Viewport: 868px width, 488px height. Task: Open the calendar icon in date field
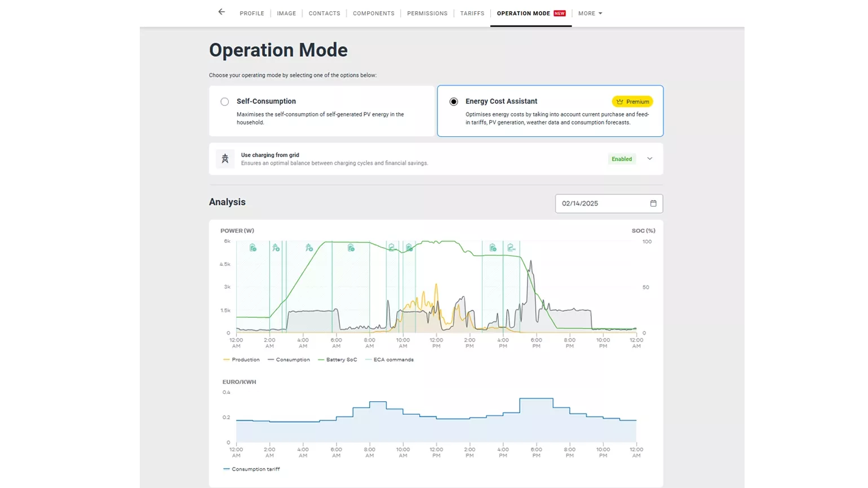[653, 203]
